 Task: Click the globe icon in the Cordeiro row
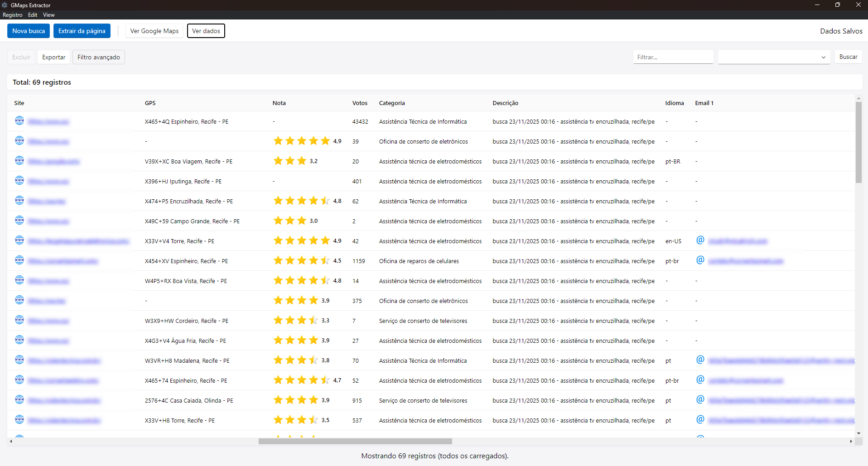[19, 320]
